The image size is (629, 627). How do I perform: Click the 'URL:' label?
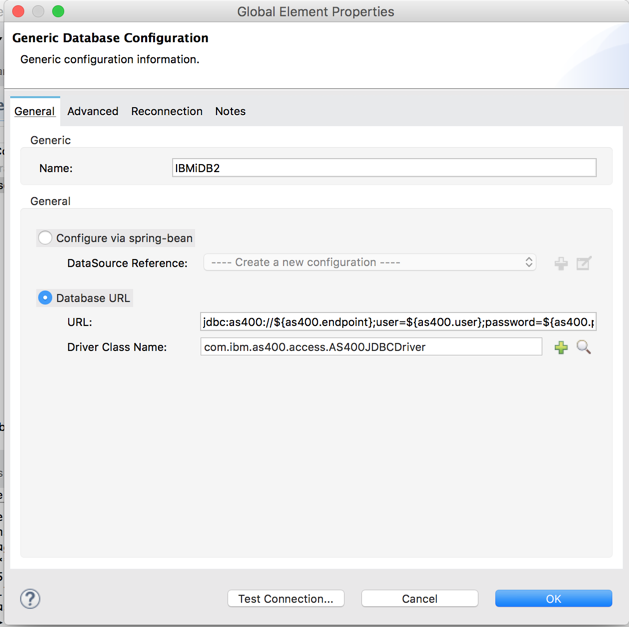[79, 322]
